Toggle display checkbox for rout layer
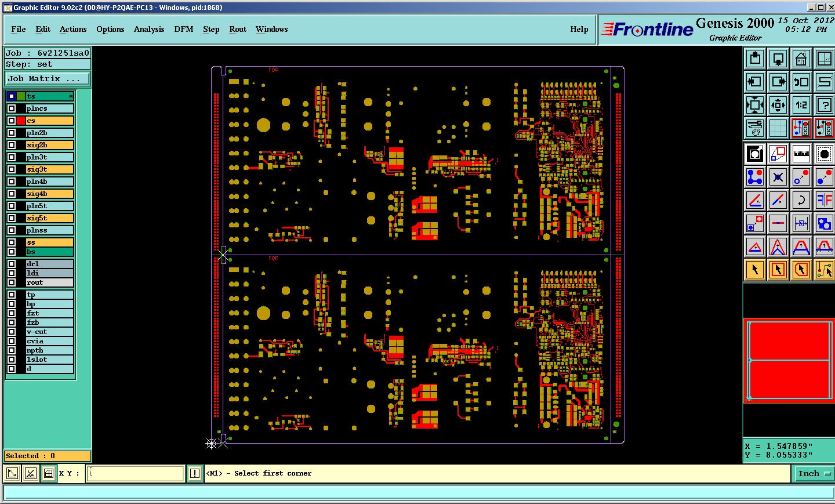 click(x=12, y=282)
